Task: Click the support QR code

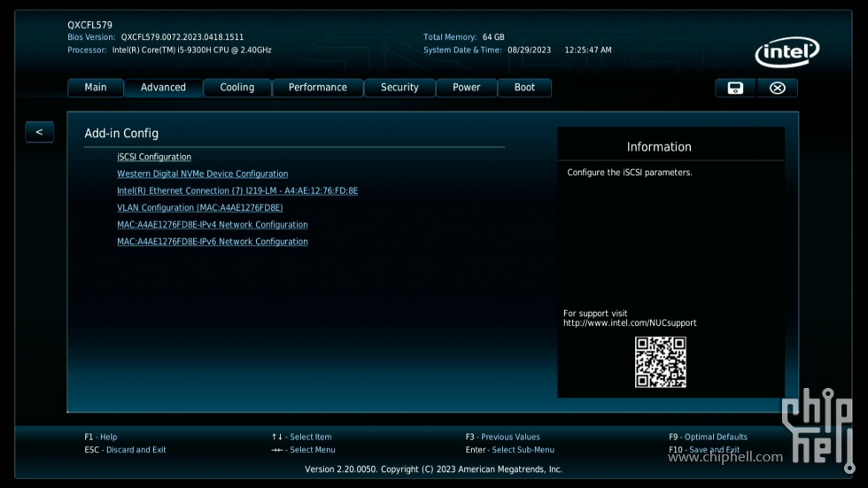Action: [661, 362]
